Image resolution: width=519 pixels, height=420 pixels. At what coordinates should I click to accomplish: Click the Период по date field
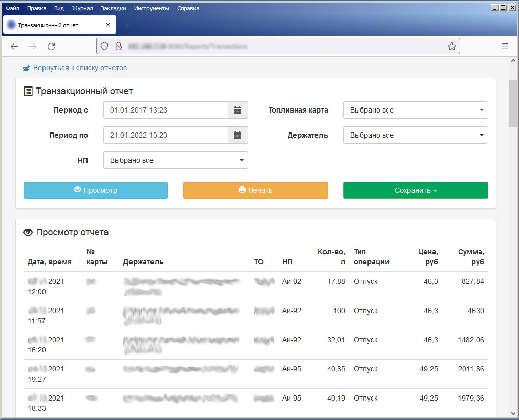coord(166,135)
